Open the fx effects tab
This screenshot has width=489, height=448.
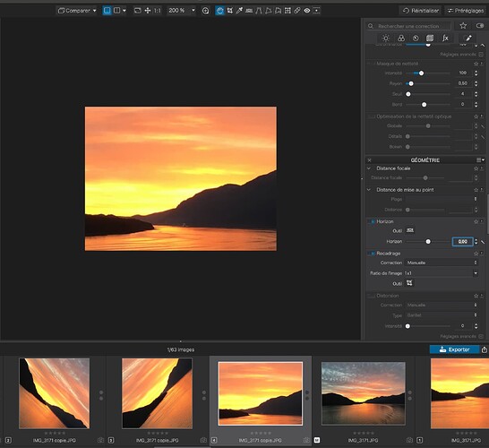(445, 39)
